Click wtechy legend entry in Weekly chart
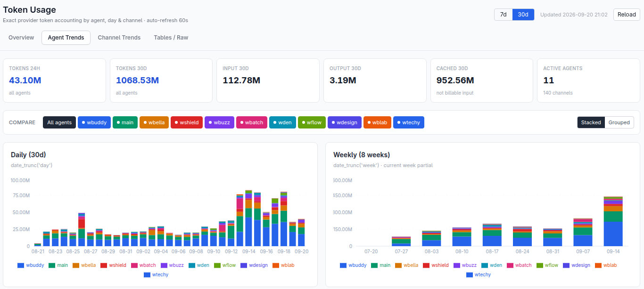 click(x=479, y=274)
